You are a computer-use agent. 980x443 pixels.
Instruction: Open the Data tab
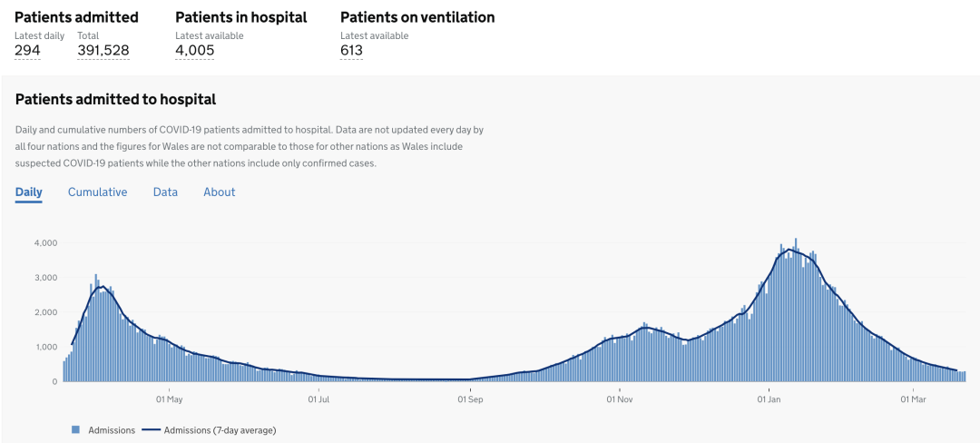click(165, 192)
